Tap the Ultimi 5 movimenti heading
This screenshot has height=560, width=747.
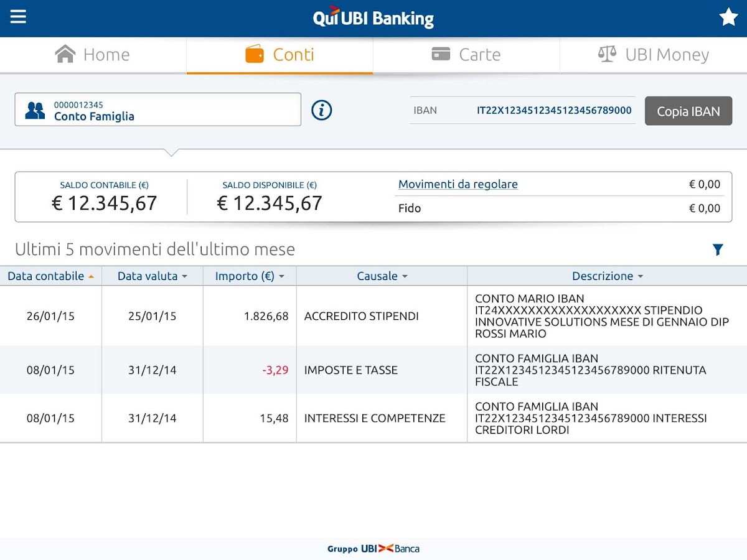(x=155, y=250)
